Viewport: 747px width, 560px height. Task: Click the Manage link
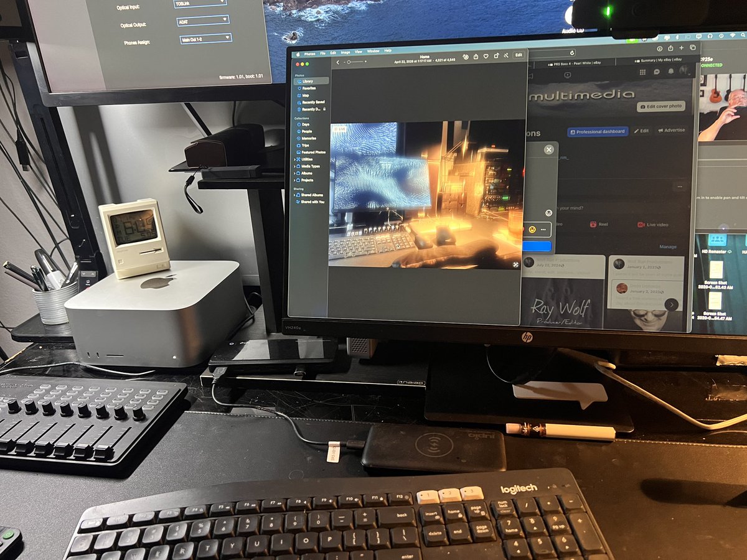(x=668, y=246)
